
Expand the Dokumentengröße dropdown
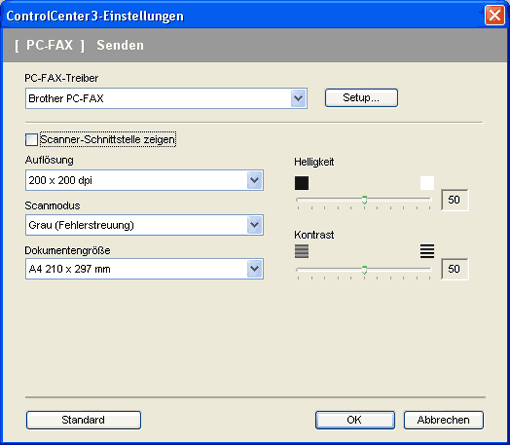pos(255,269)
